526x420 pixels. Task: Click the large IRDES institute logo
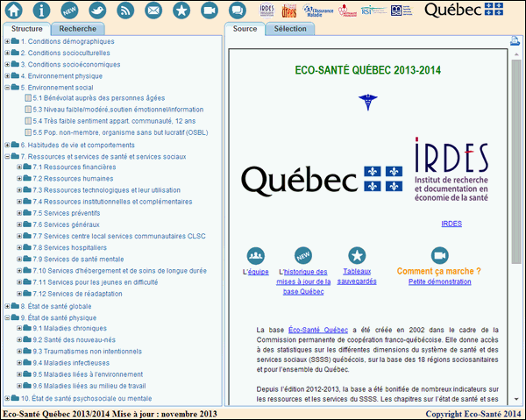[451, 169]
